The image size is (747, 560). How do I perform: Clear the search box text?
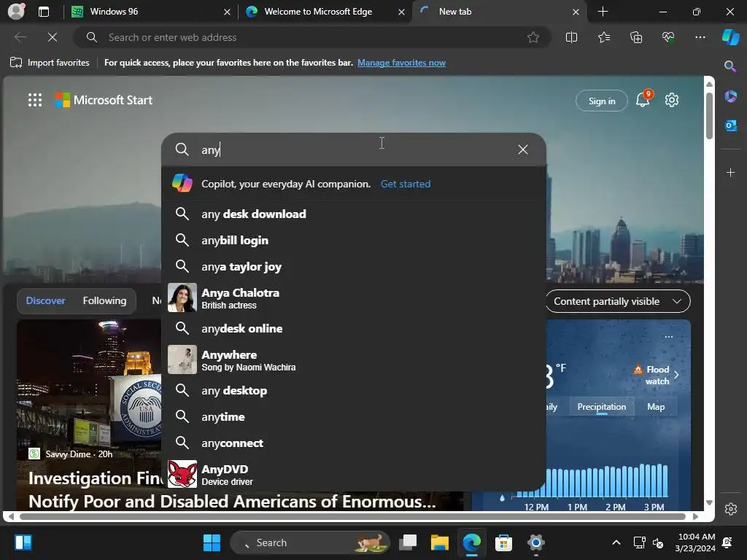(x=522, y=149)
